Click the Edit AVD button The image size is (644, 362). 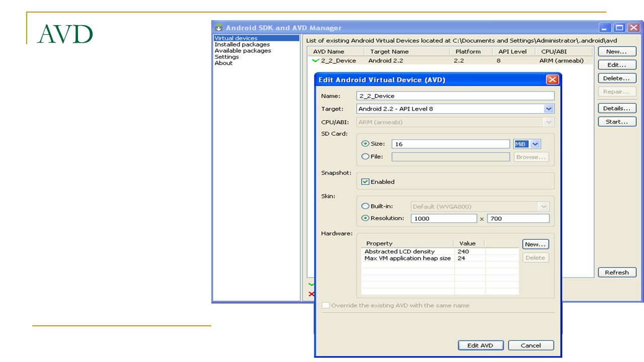point(480,345)
